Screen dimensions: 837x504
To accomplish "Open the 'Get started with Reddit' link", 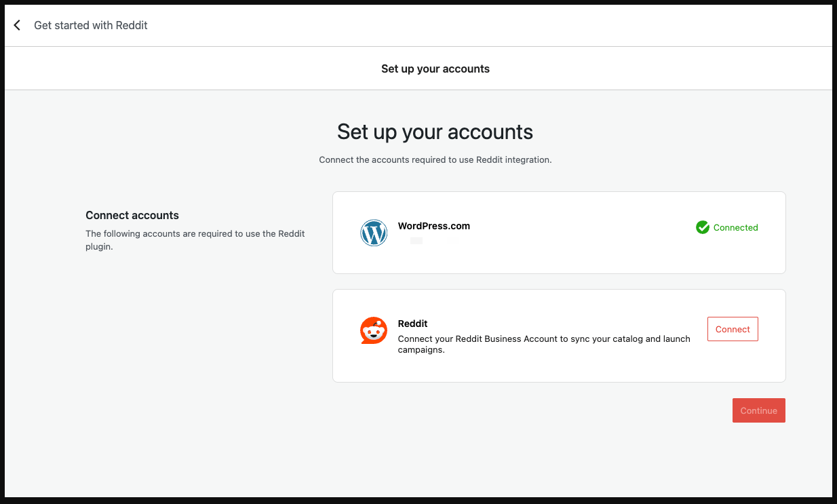I will [91, 25].
